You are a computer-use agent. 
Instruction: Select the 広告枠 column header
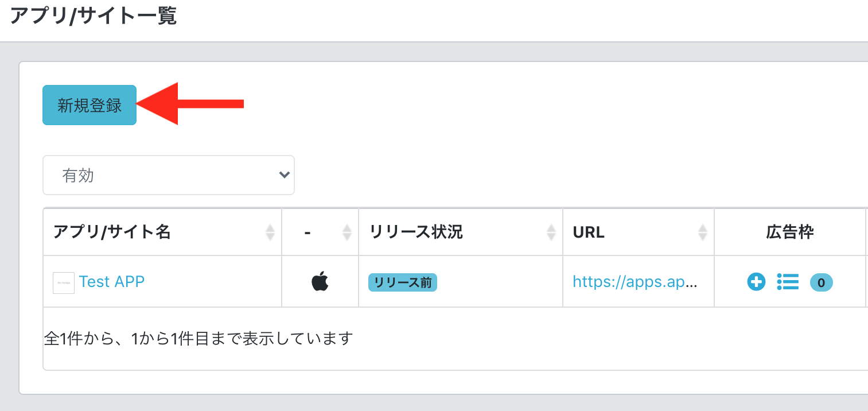(x=790, y=232)
